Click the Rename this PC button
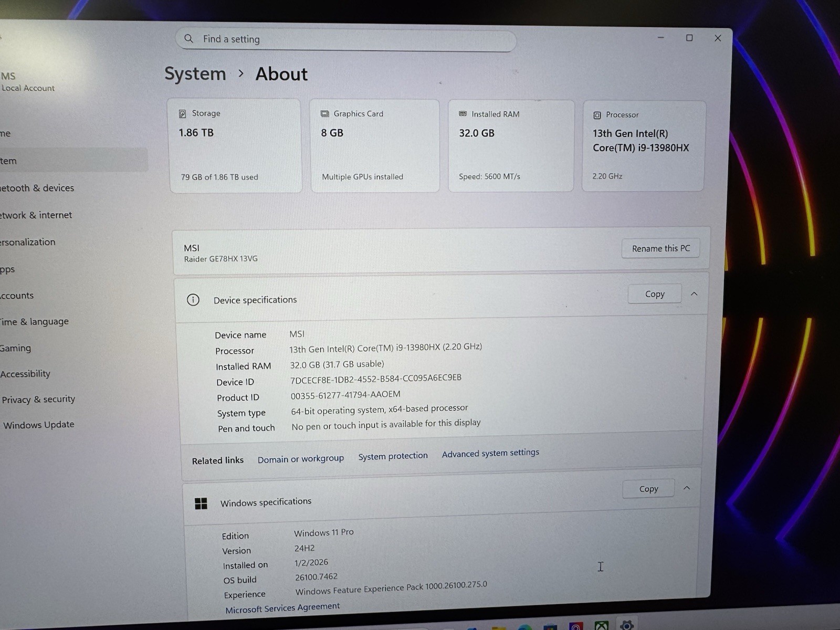 (661, 248)
